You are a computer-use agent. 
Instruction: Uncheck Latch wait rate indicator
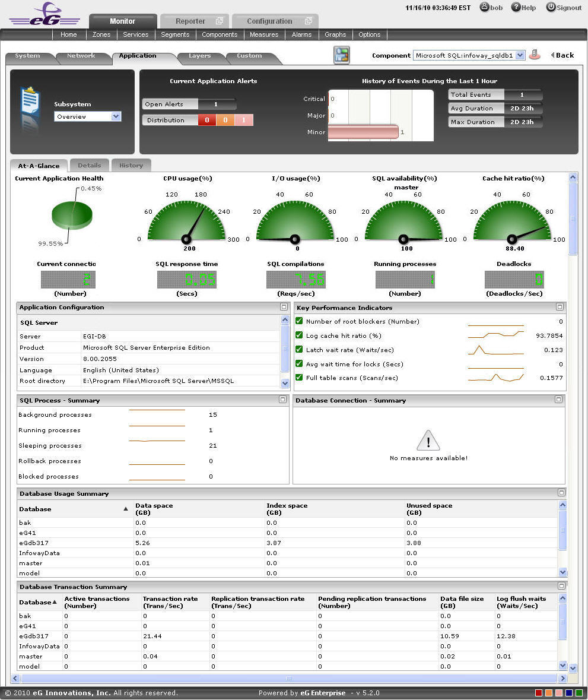click(299, 350)
